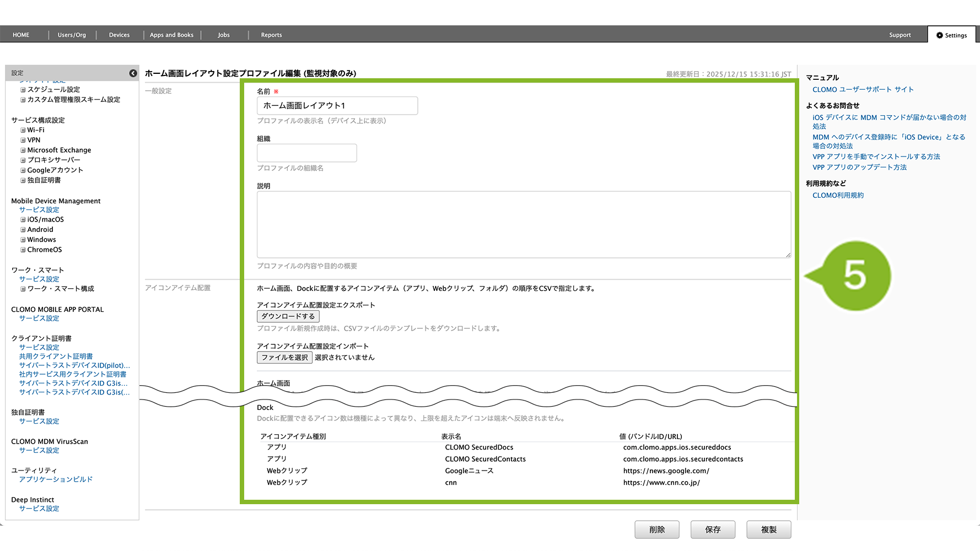Expand the ワーク・スマート構成 node
Screen dimensions: 980x551
click(23, 289)
